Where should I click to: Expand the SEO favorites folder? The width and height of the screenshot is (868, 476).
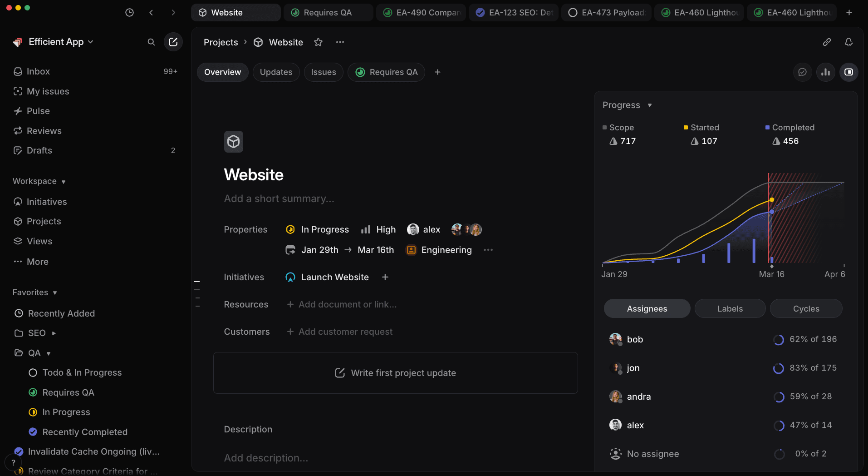54,333
